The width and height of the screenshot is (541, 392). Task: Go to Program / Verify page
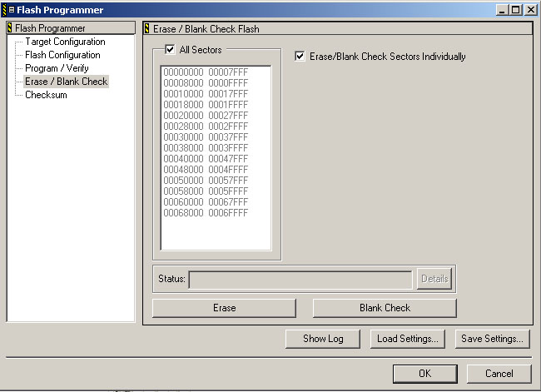pyautogui.click(x=57, y=68)
